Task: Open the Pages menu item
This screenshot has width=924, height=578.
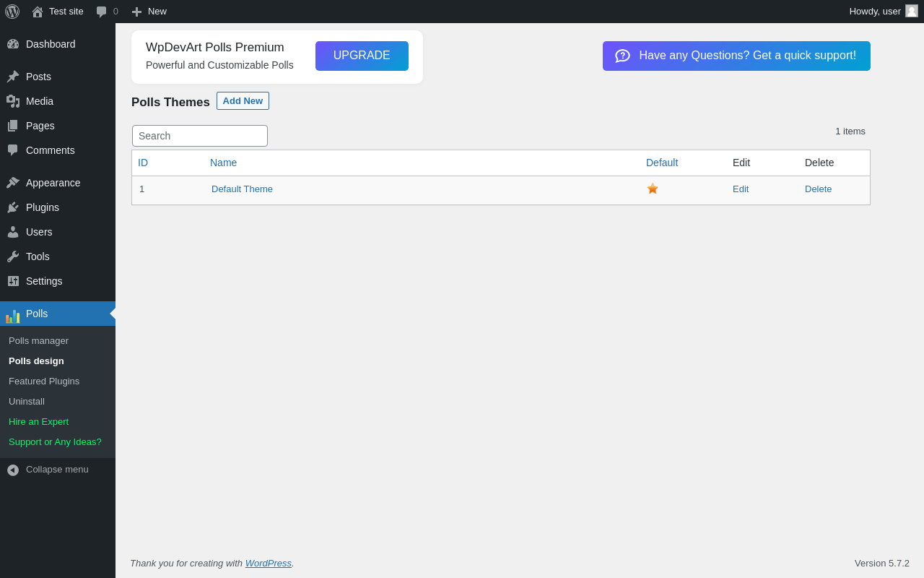Action: tap(58, 126)
